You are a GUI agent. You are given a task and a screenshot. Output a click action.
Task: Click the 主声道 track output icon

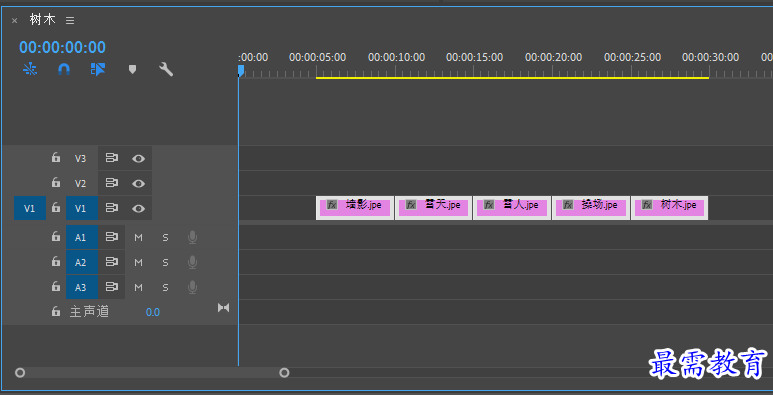pos(224,308)
